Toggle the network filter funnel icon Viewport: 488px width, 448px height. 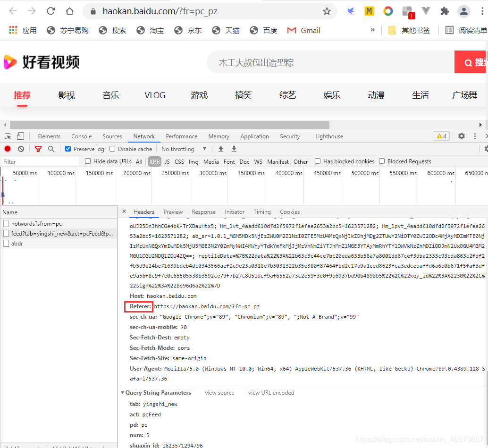[38, 149]
